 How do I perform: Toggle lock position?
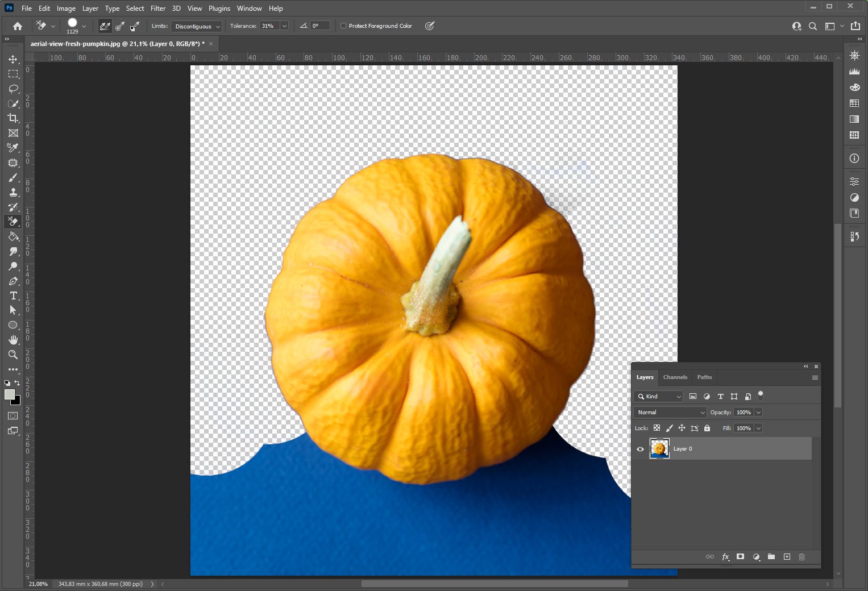682,428
